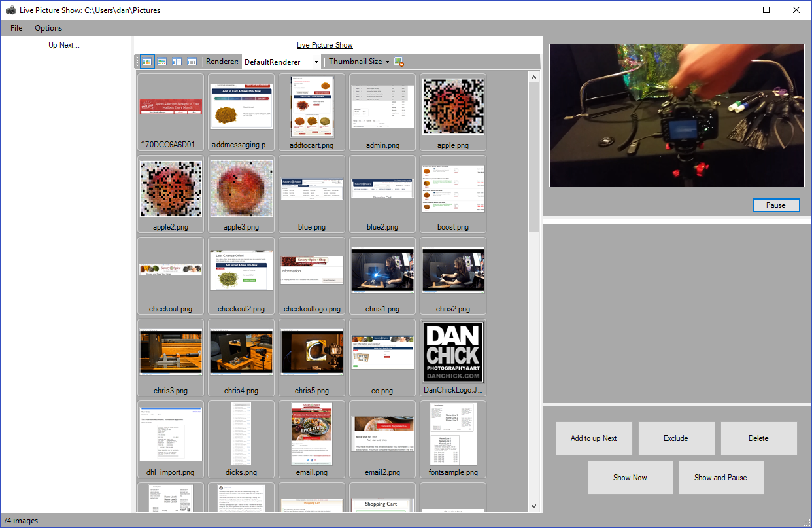Switch to pane view icon
Screen dimensions: 812x528
pyautogui.click(x=177, y=62)
